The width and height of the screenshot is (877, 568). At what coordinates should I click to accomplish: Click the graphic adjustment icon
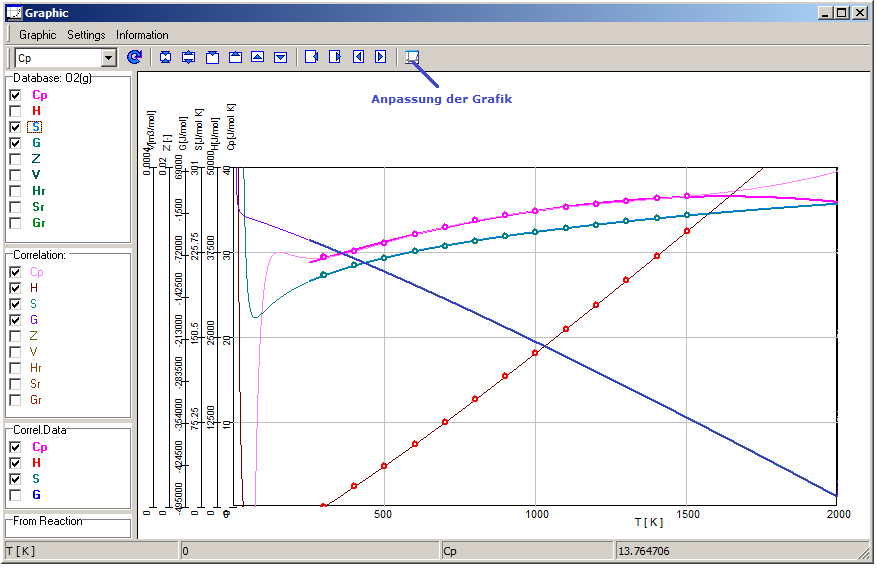tap(412, 57)
